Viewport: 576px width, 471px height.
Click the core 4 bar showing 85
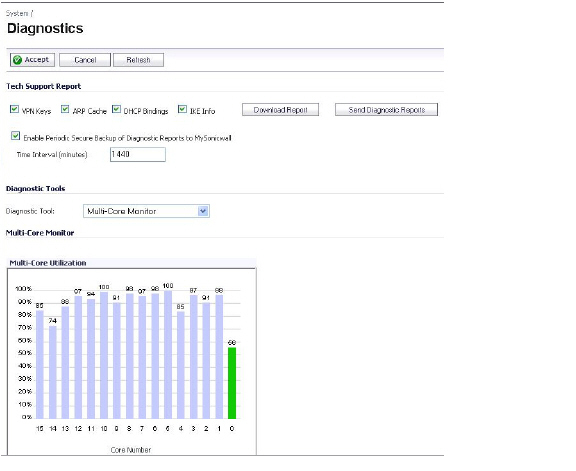[x=180, y=365]
